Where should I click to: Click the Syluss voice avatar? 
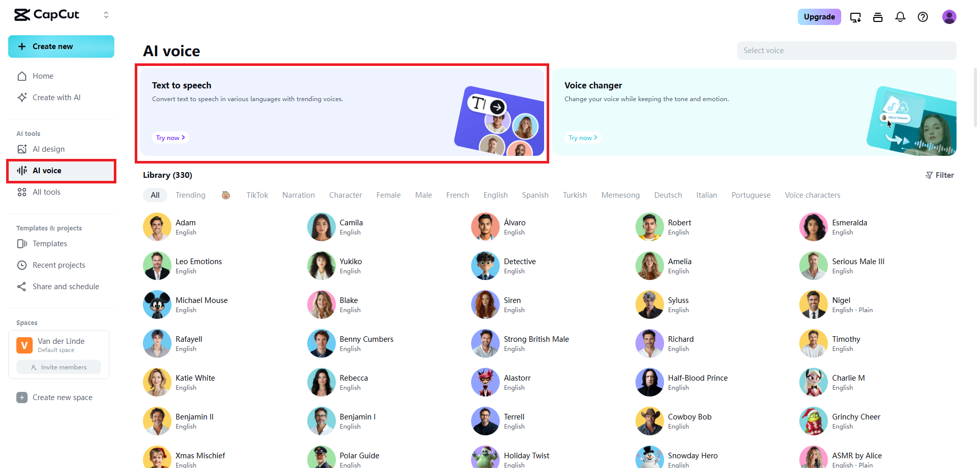650,305
